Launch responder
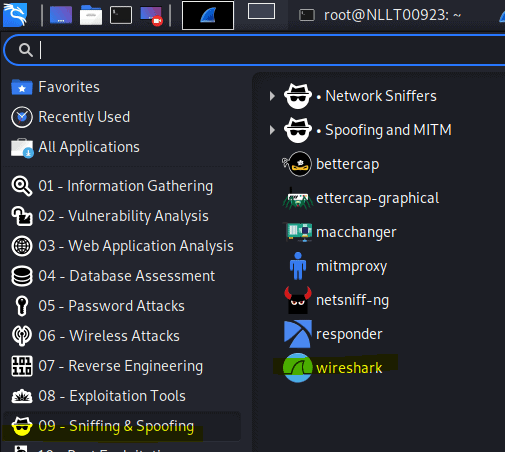The image size is (505, 452). 349,334
